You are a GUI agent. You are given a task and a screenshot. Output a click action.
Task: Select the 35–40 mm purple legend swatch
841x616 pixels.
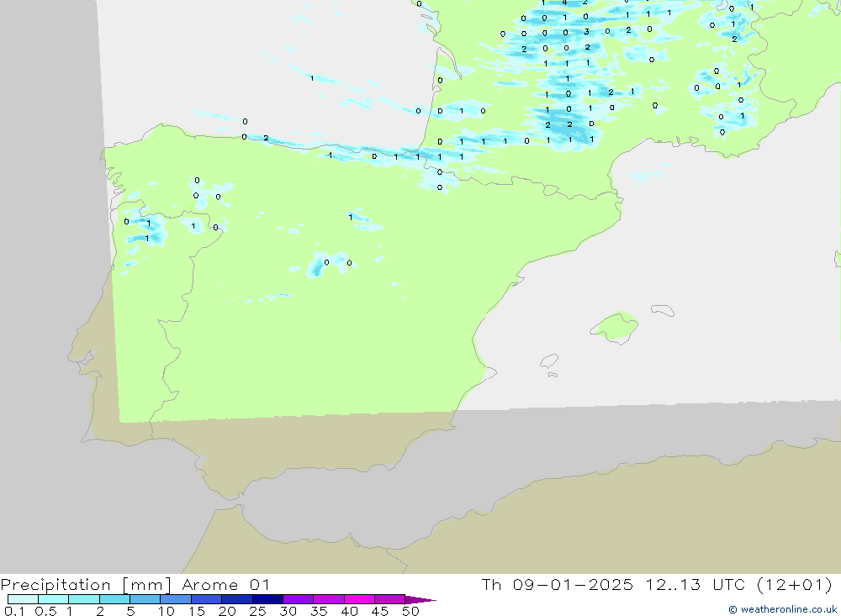(x=329, y=599)
